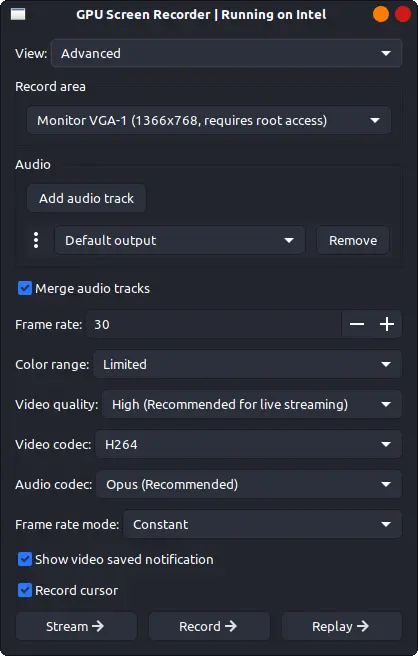Click the window menu icon in title bar
Viewport: 418px width, 656px height.
[x=18, y=14]
